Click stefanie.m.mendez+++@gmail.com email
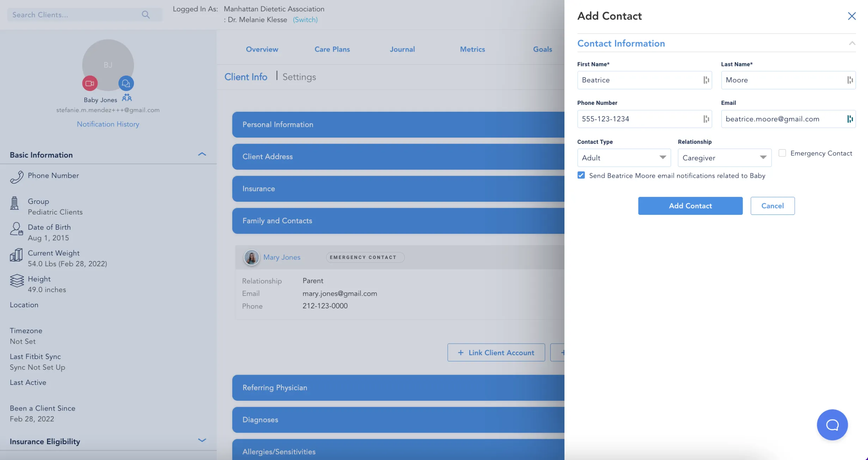The image size is (868, 460). coord(108,110)
